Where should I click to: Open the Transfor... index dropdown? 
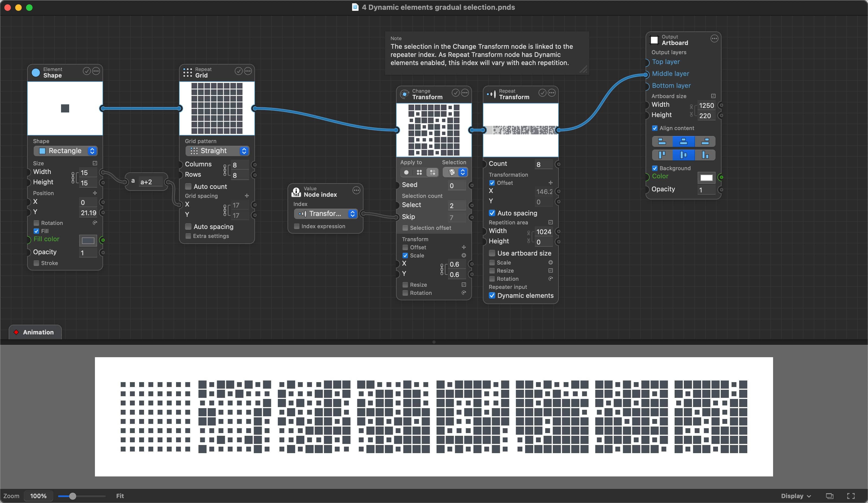(x=326, y=214)
